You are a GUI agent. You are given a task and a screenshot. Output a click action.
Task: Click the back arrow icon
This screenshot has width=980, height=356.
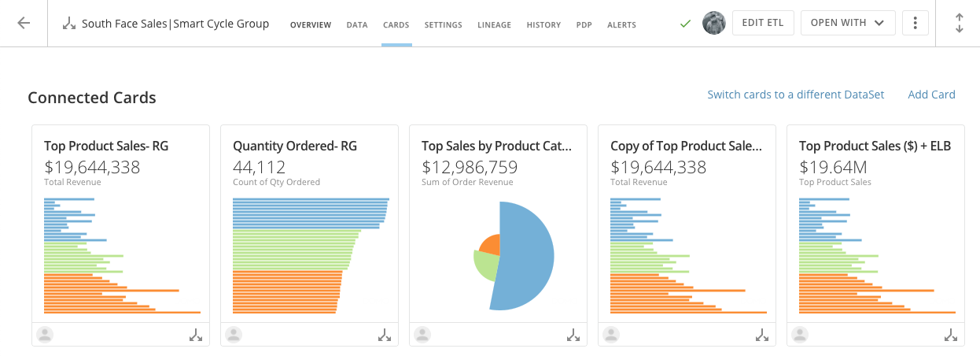24,23
